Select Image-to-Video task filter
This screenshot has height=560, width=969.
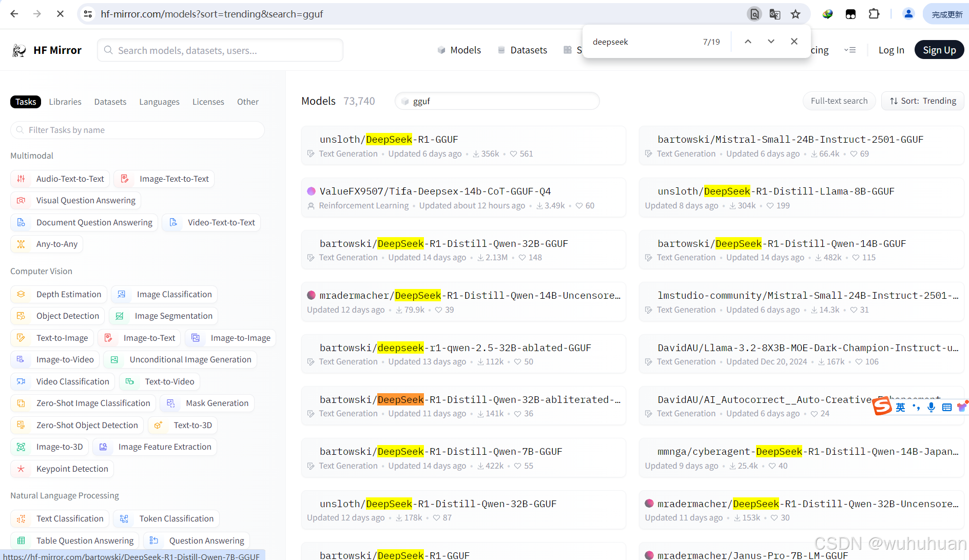coord(55,359)
